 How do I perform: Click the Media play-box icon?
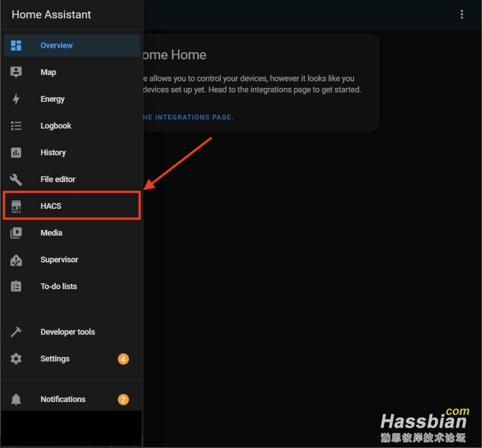coord(16,233)
